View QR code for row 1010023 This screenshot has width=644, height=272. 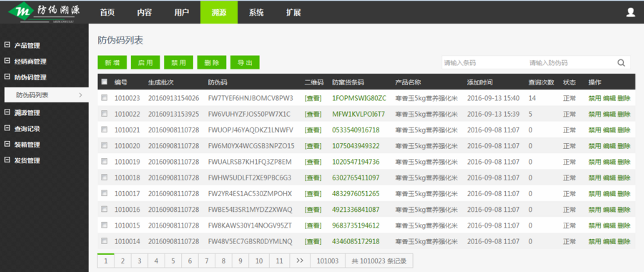tap(313, 98)
